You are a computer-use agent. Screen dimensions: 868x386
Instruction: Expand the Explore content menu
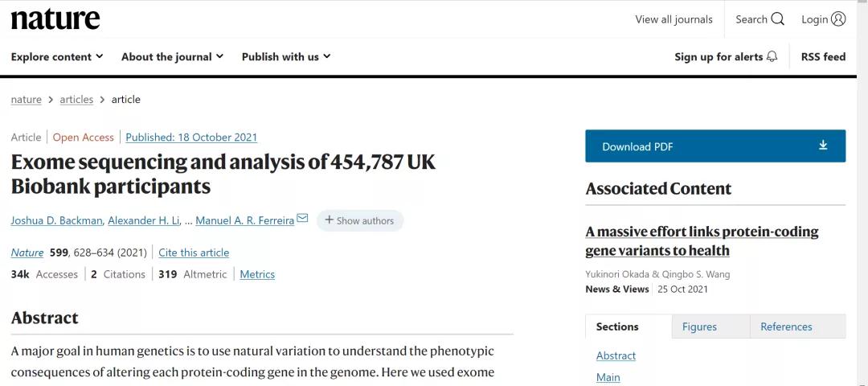57,56
